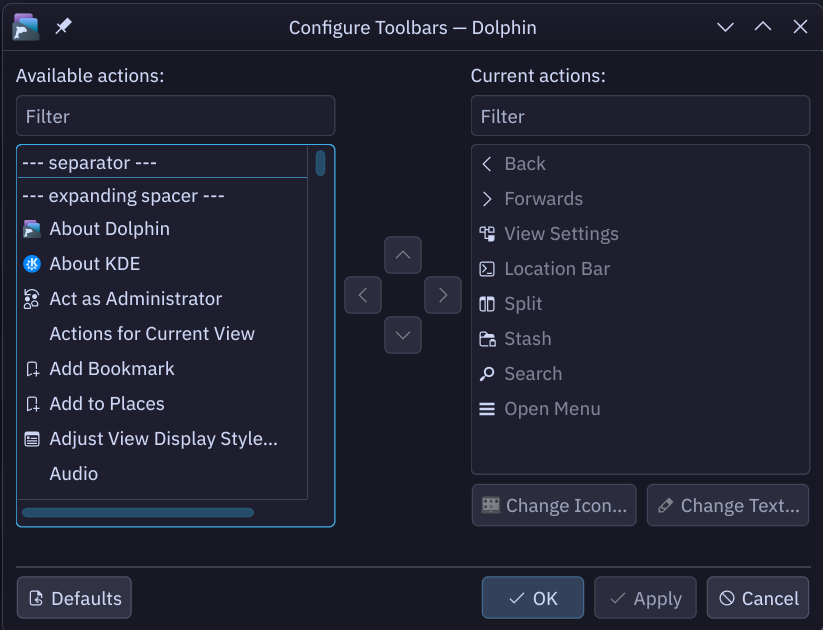Screen dimensions: 823x630
Task: Click the Split view icon in current actions
Action: pos(487,304)
